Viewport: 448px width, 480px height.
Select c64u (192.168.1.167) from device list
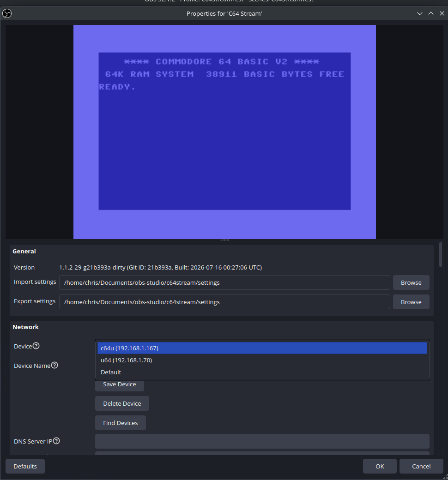coord(262,348)
